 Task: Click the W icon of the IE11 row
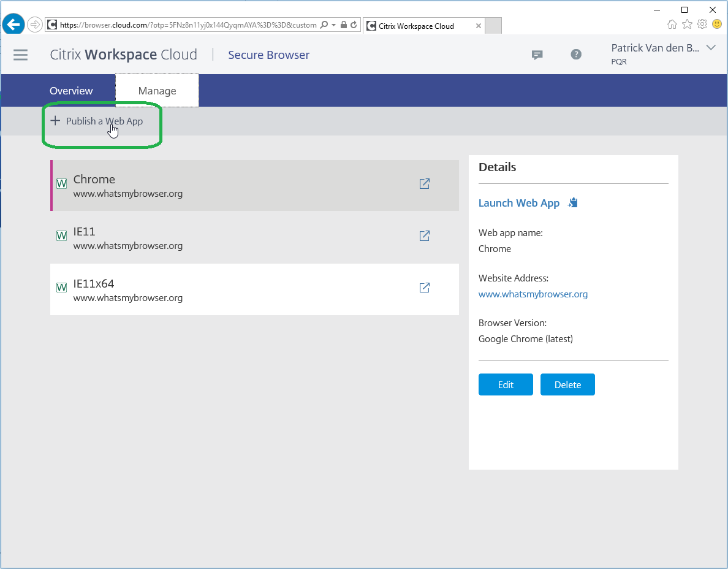click(x=61, y=235)
